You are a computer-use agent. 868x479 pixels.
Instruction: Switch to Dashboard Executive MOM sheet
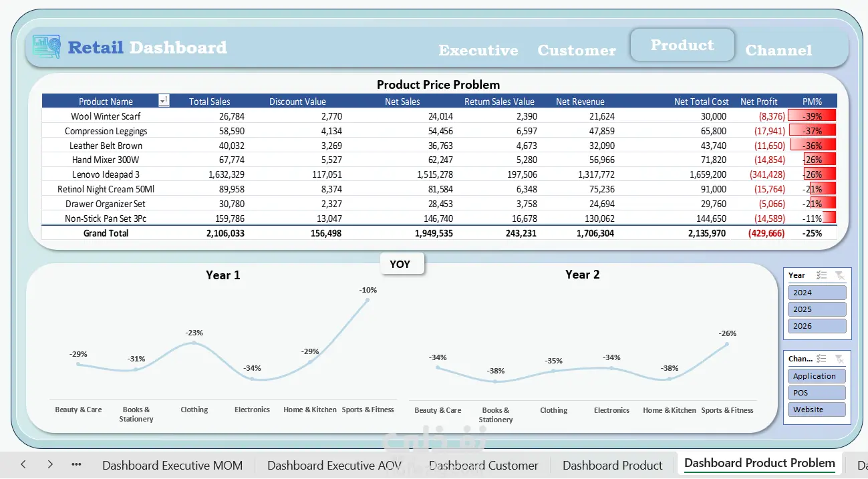click(x=172, y=466)
